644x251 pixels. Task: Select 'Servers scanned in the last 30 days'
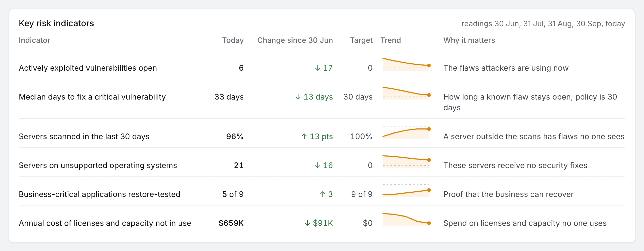84,136
